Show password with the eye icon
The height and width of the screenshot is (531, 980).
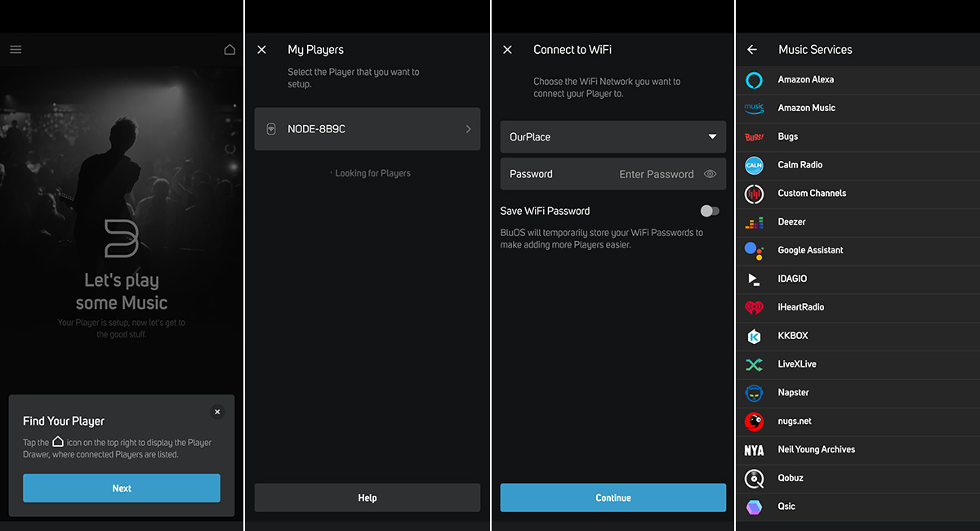(x=710, y=174)
